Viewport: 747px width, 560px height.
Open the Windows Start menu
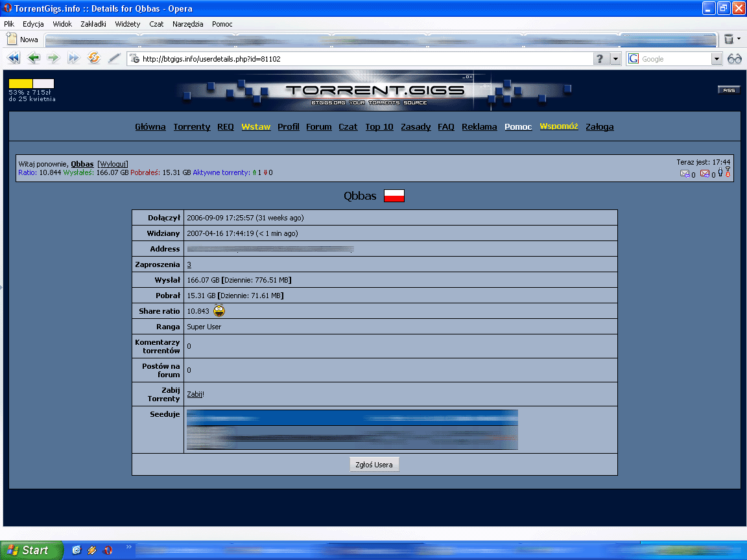[x=31, y=550]
